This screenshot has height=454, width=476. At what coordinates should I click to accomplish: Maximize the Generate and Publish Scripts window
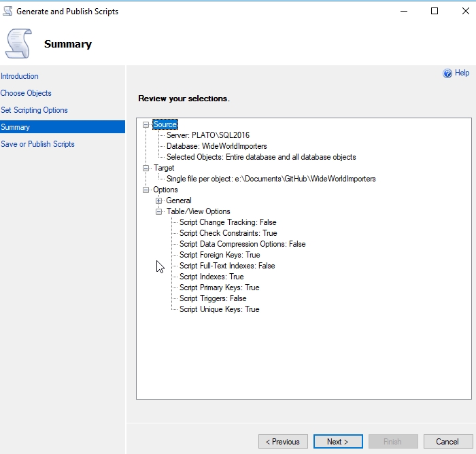click(435, 11)
